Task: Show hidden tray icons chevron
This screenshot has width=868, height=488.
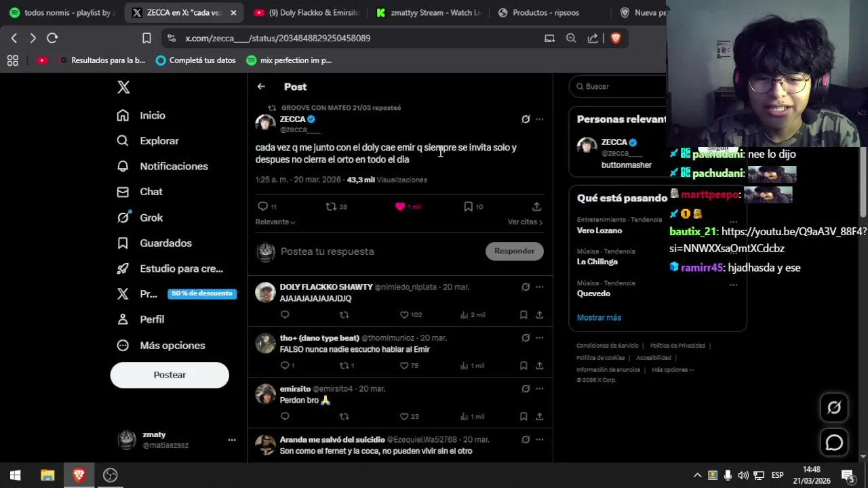Action: 697,475
